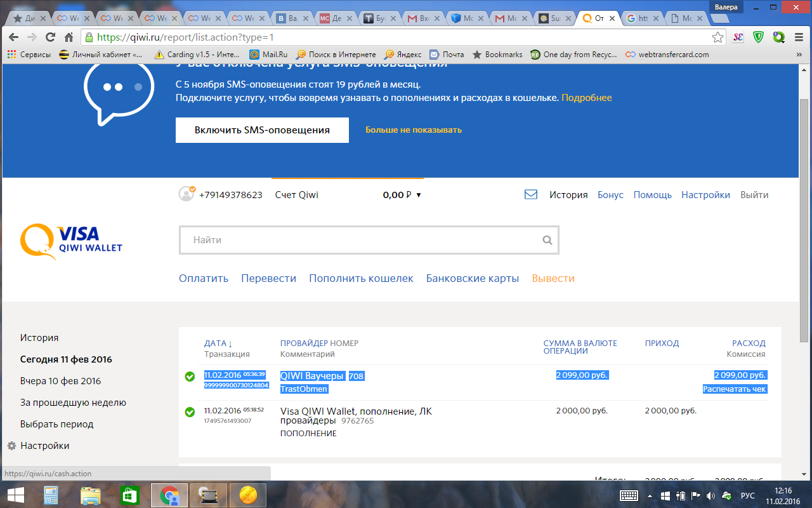Expand bookmarks bar overflow chevron

[x=799, y=55]
